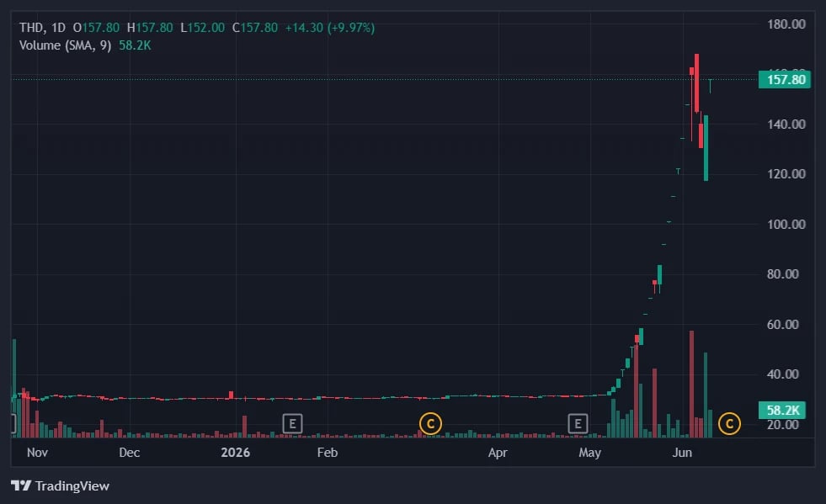Click the +14.30 (+9.97%) change value

coord(330,28)
